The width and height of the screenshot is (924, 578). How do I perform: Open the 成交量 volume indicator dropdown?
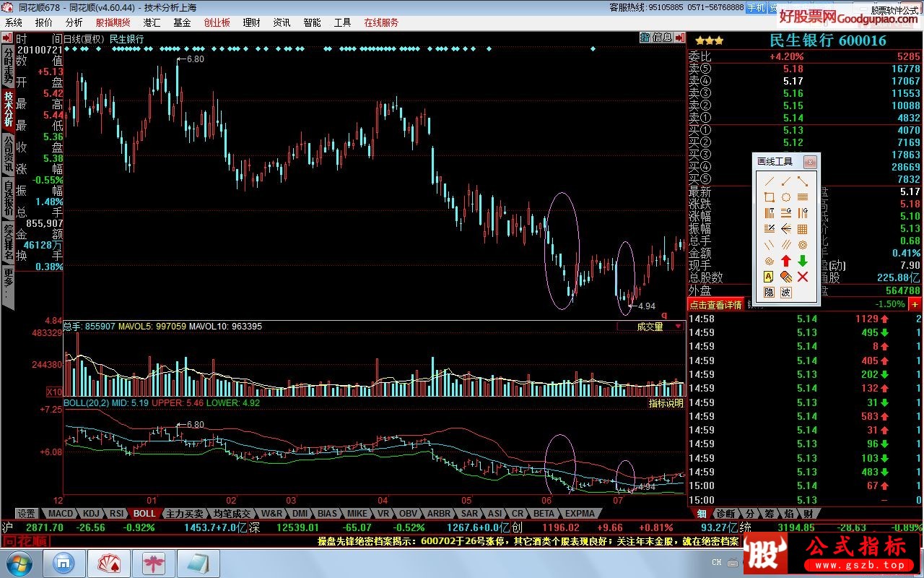coord(650,327)
